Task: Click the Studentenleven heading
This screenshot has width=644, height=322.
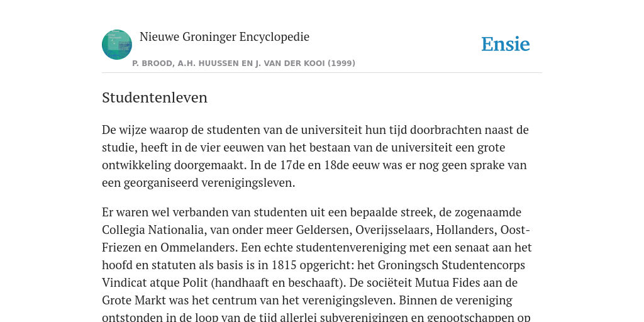Action: click(155, 97)
